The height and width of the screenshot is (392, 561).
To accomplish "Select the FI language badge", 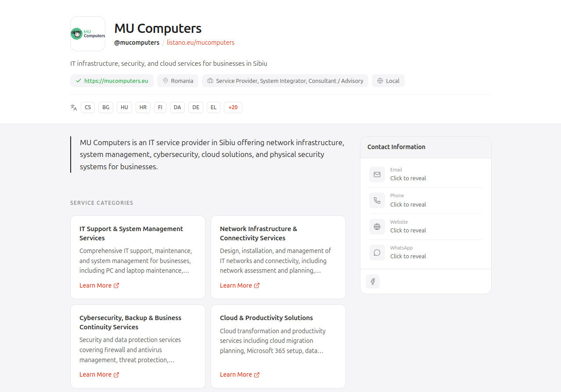I will click(x=160, y=107).
